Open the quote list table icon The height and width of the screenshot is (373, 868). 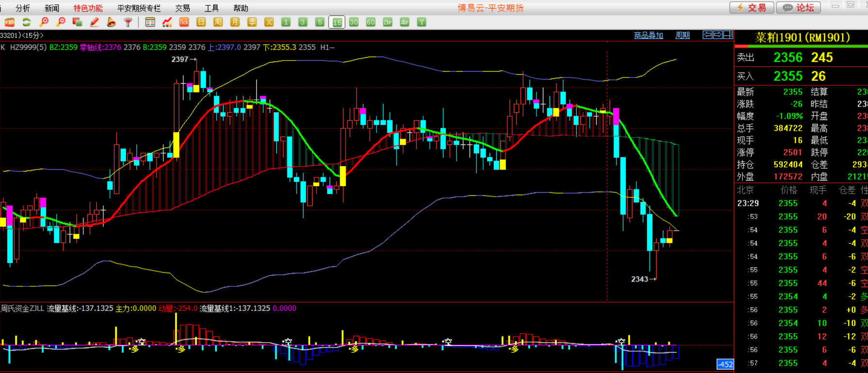150,22
